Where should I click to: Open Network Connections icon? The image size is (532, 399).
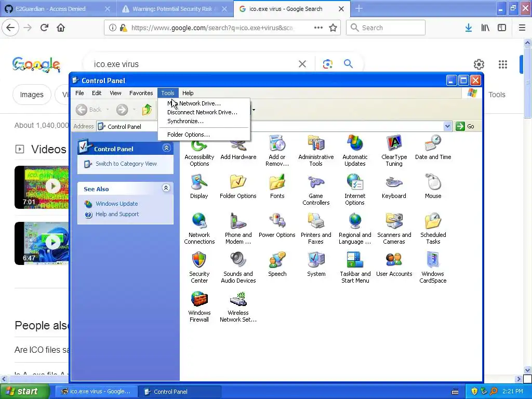[199, 229]
